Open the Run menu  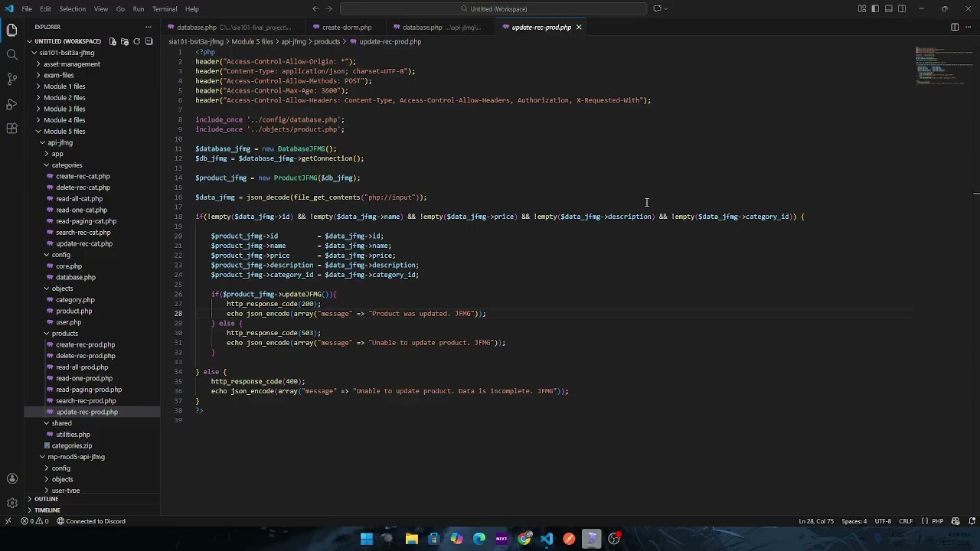point(139,8)
